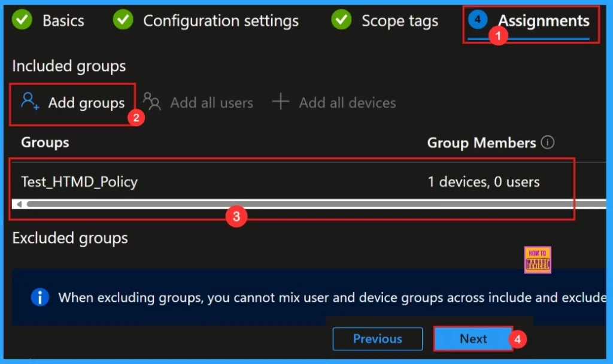Image resolution: width=613 pixels, height=364 pixels.
Task: Select the Assignments step tab
Action: pyautogui.click(x=529, y=20)
